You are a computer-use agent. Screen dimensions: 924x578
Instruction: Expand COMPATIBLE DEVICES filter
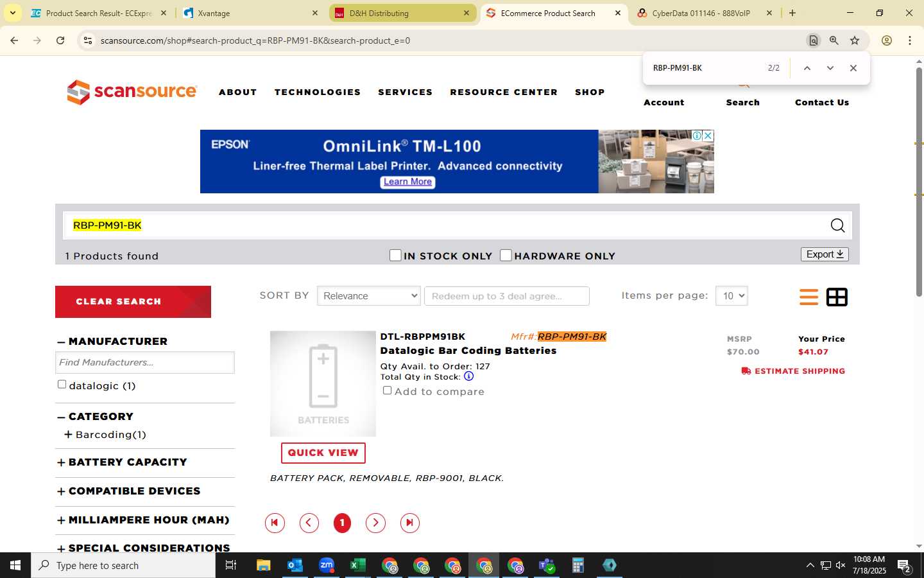(x=61, y=492)
